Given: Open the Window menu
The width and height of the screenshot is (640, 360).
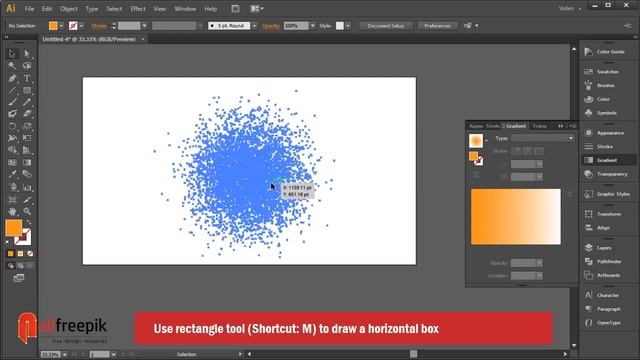Looking at the screenshot, I should pyautogui.click(x=185, y=9).
